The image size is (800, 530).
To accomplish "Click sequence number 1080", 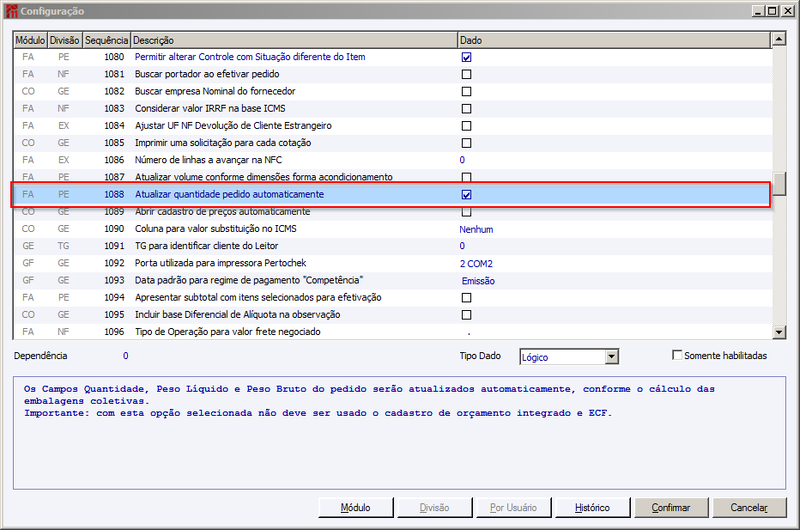I will click(114, 57).
